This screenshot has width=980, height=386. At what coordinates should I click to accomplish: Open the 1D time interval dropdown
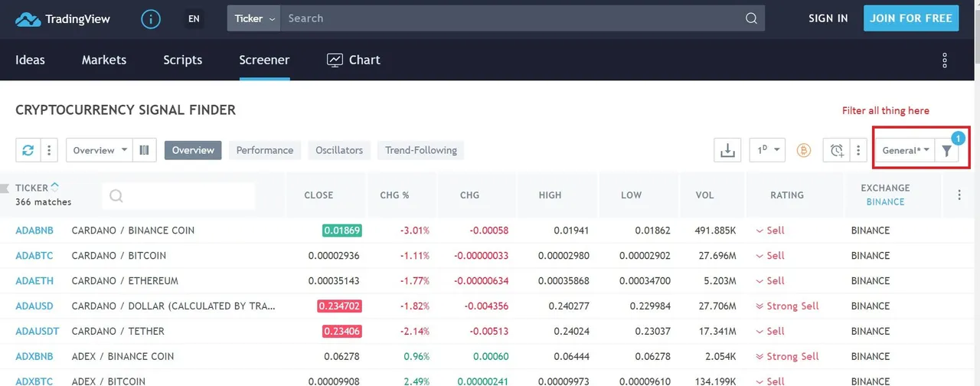(767, 150)
